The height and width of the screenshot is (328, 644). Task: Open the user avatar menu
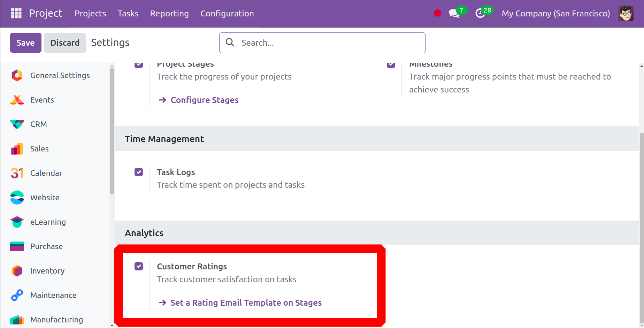(626, 13)
